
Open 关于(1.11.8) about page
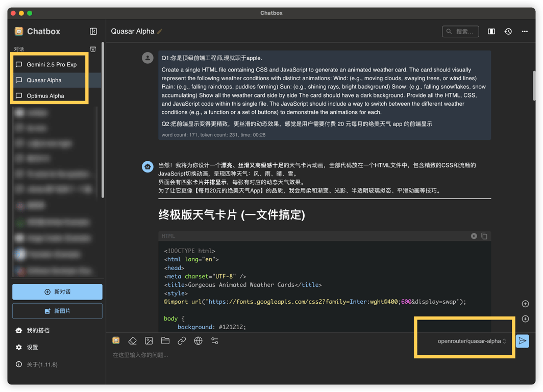pyautogui.click(x=36, y=364)
